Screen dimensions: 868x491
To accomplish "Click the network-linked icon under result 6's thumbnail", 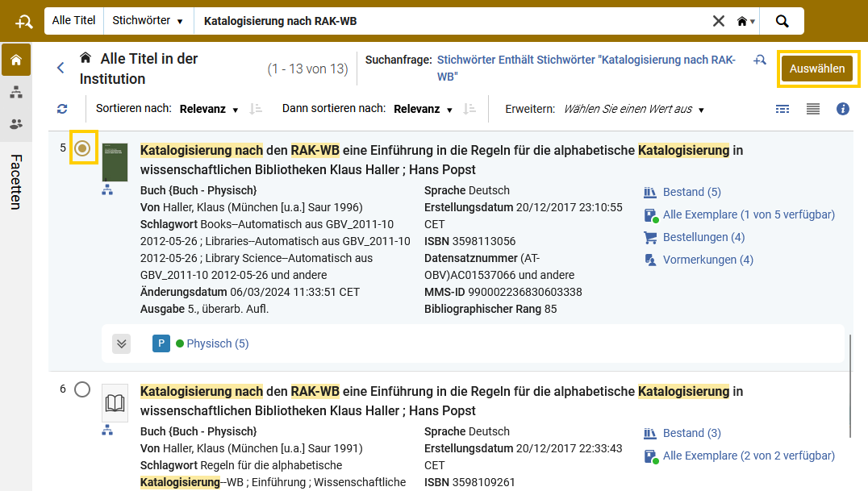I will 107,430.
